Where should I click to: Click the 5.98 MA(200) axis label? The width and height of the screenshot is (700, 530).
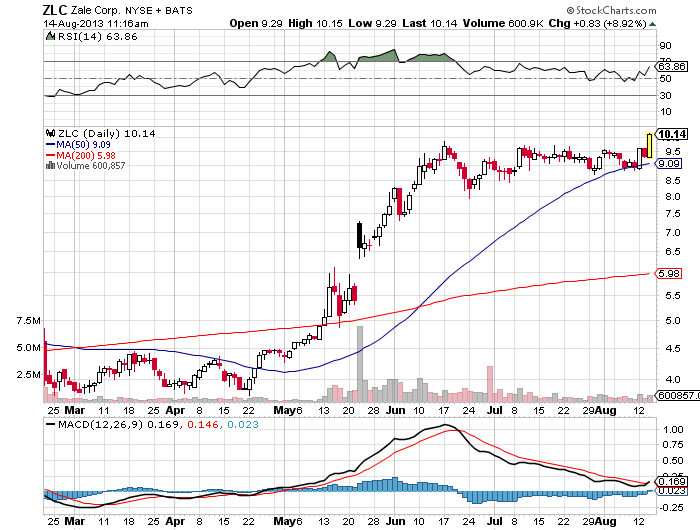point(669,273)
